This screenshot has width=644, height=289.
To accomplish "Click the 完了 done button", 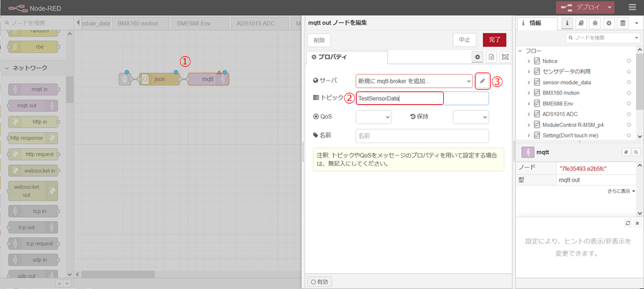I will click(x=494, y=40).
